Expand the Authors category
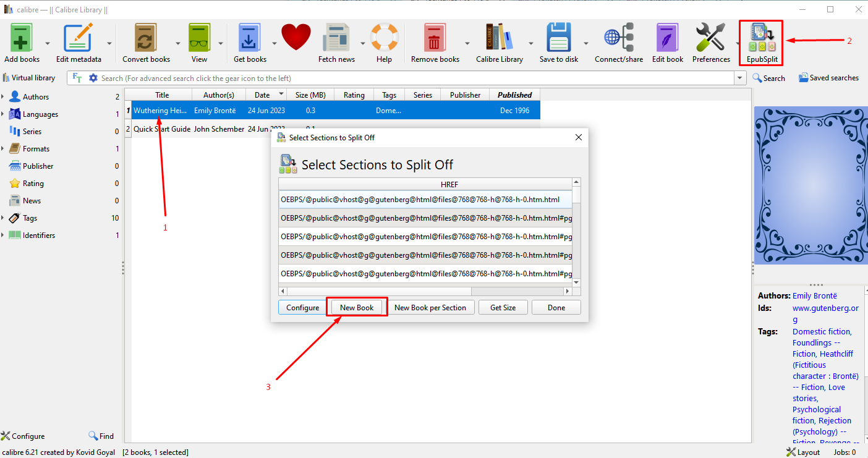Viewport: 868px width, 458px height. click(x=2, y=97)
